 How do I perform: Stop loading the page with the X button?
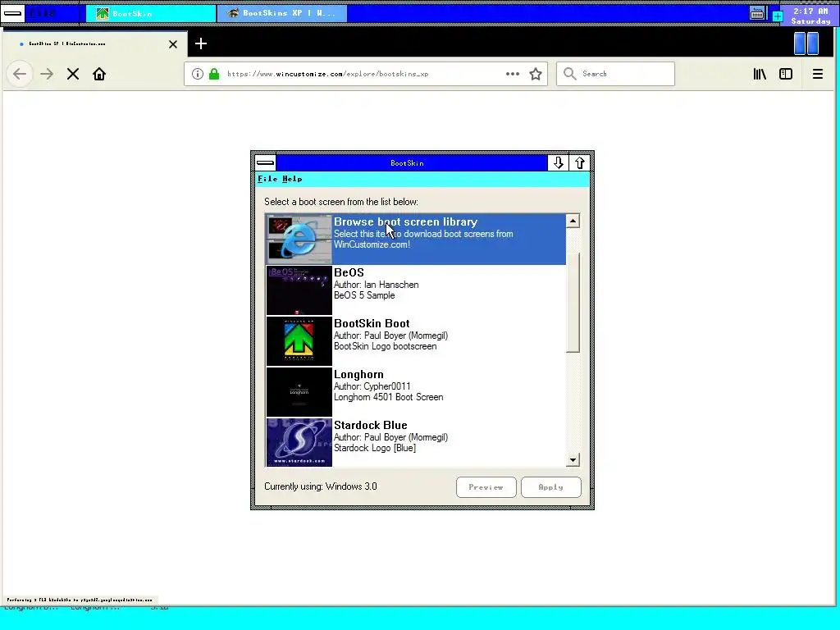(x=73, y=74)
